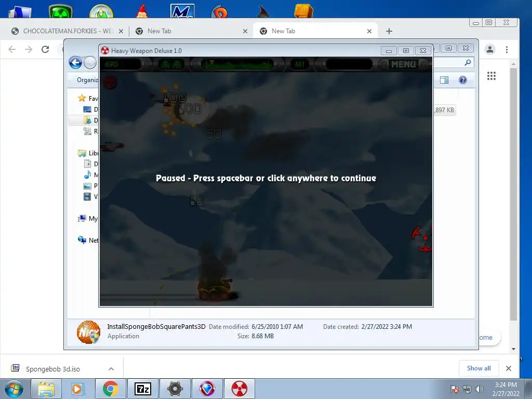Screen dimensions: 532x399
Task: Click the red nuke icon in the game
Action: coord(110,83)
